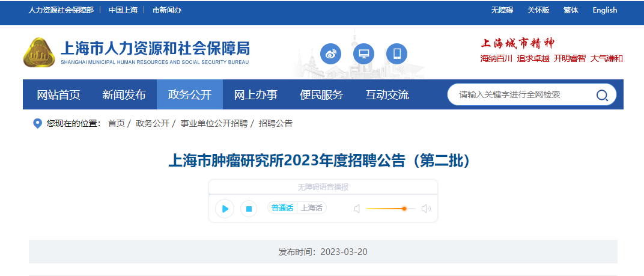Click the search magnifier icon
This screenshot has width=644, height=276.
[602, 96]
